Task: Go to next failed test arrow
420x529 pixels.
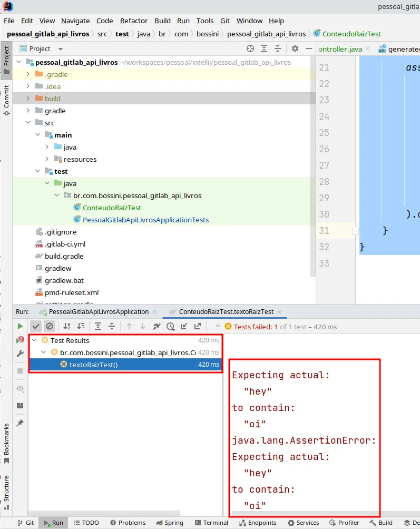Action: (x=143, y=326)
